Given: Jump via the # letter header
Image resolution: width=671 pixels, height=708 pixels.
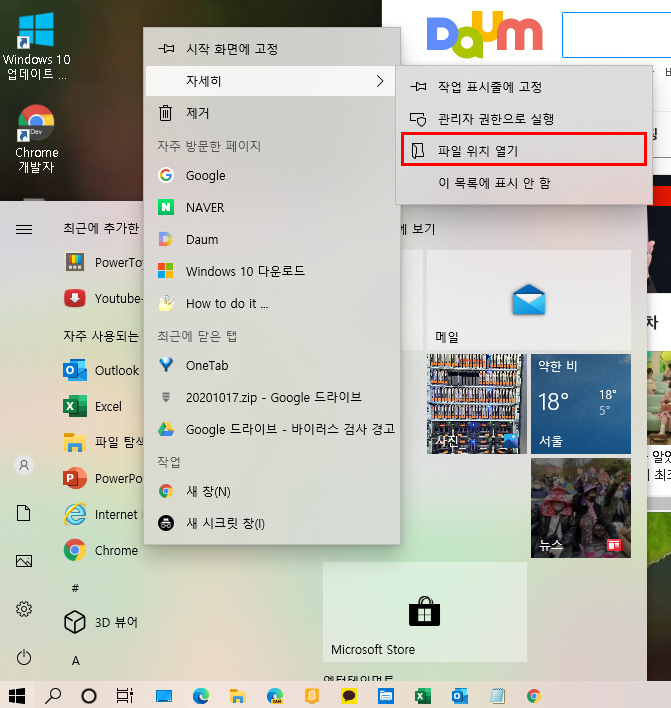Looking at the screenshot, I should tap(75, 588).
